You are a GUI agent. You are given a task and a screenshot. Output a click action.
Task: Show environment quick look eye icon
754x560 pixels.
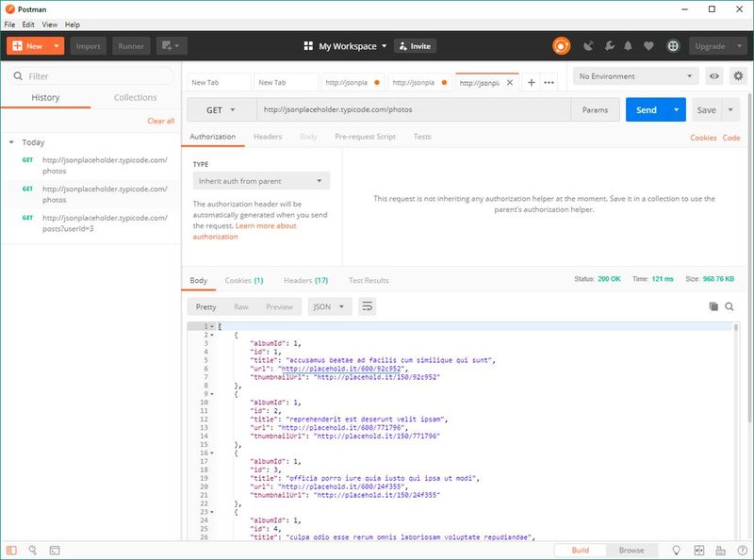point(714,76)
